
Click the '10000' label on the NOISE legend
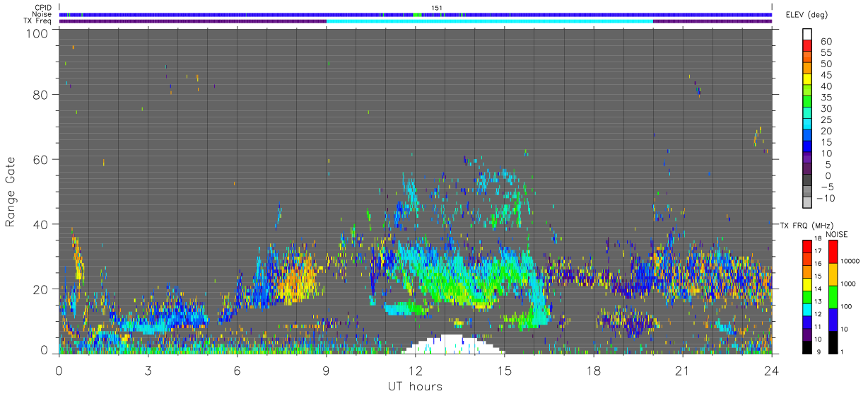click(x=850, y=262)
